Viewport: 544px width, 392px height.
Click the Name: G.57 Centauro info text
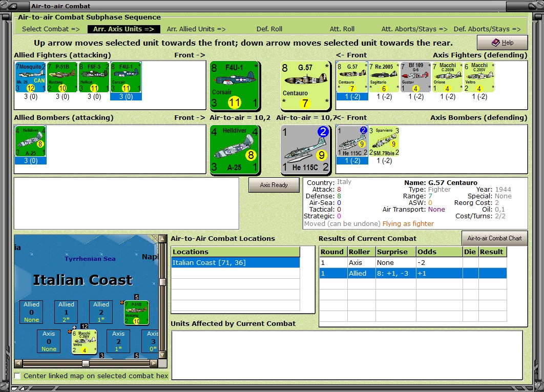coord(441,182)
